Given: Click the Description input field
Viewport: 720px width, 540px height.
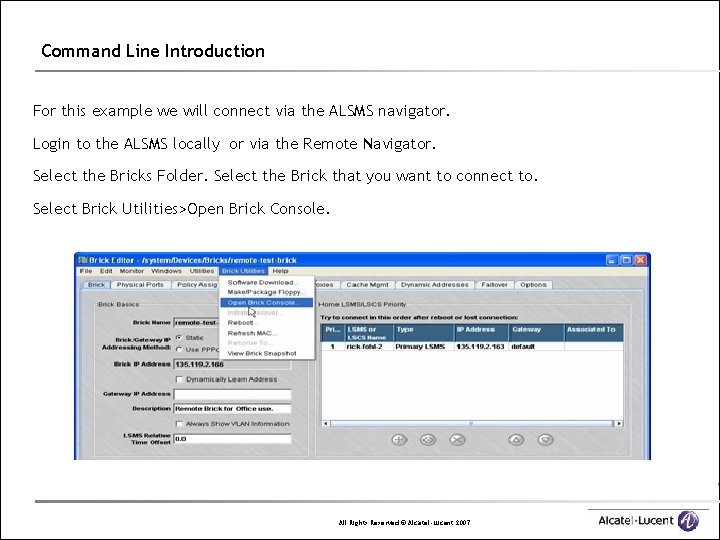Looking at the screenshot, I should [x=232, y=409].
